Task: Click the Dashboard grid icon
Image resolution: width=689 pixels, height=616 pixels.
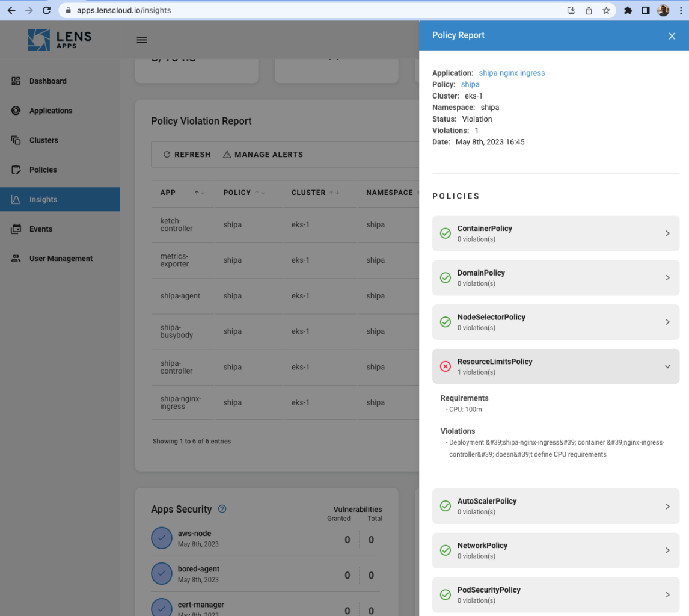Action: 16,81
